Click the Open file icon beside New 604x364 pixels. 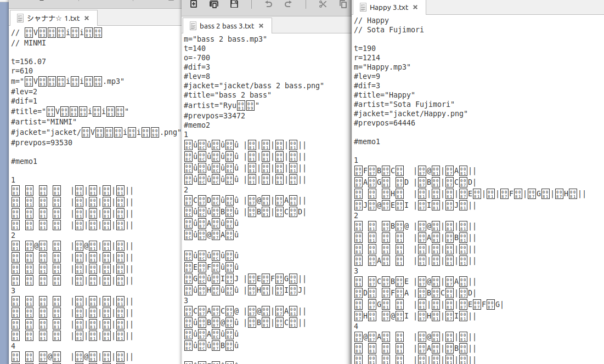(x=214, y=4)
